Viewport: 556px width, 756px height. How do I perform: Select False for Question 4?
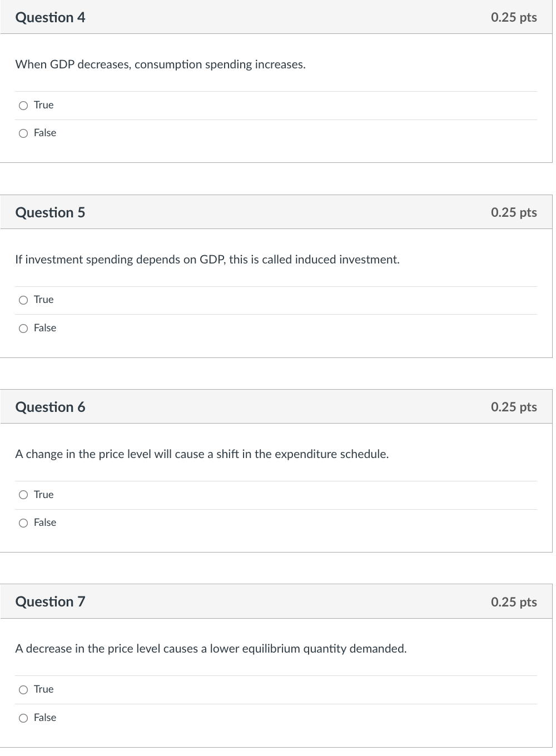click(23, 133)
